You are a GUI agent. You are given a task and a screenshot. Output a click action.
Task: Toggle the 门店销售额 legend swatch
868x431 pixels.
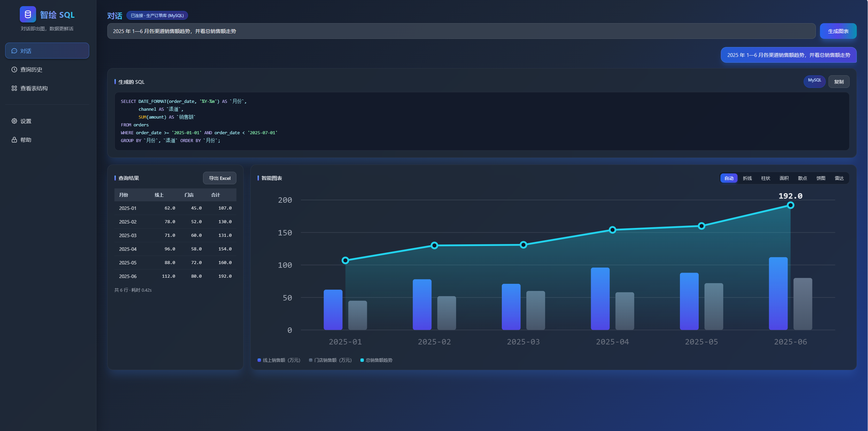311,360
